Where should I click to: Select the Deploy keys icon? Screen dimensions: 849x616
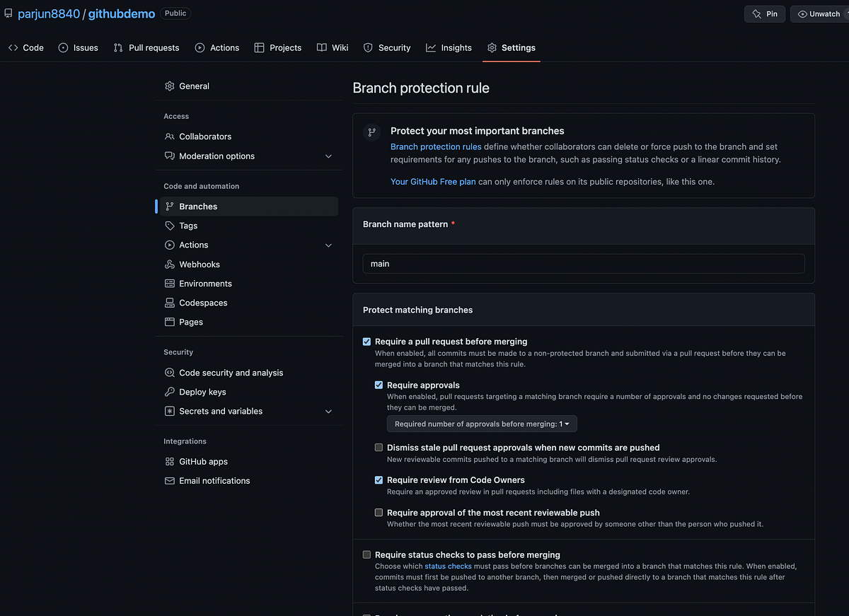click(x=170, y=391)
